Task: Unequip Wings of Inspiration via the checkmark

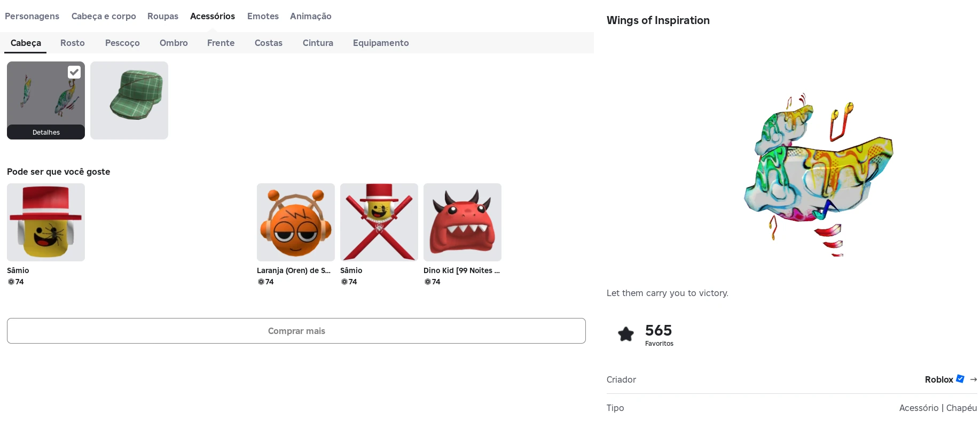Action: tap(74, 72)
